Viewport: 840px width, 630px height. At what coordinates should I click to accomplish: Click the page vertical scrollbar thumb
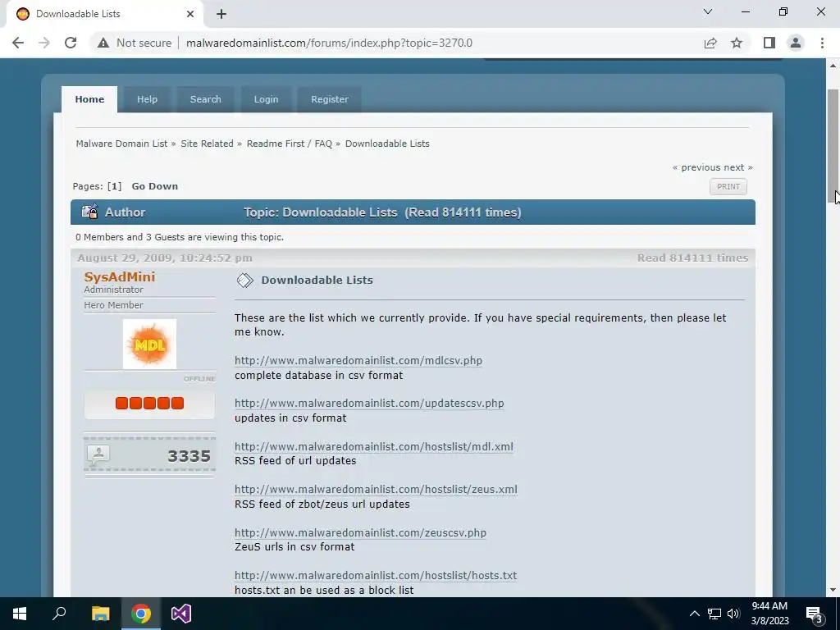(x=833, y=146)
